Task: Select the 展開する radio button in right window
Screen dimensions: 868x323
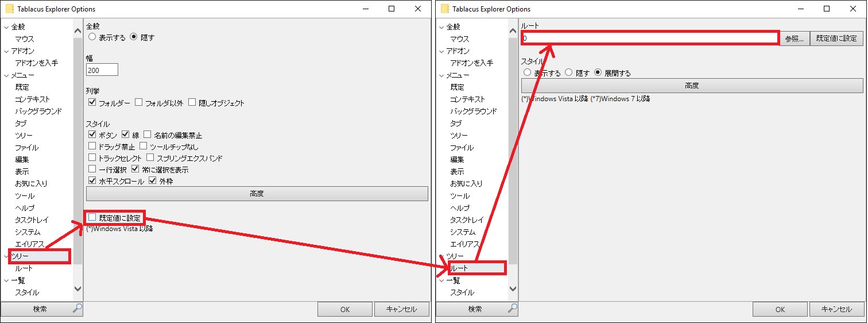Action: pos(598,73)
